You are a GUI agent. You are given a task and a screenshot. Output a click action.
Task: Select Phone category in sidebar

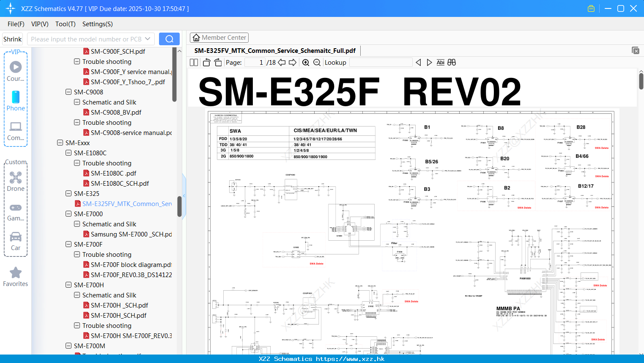point(16,101)
